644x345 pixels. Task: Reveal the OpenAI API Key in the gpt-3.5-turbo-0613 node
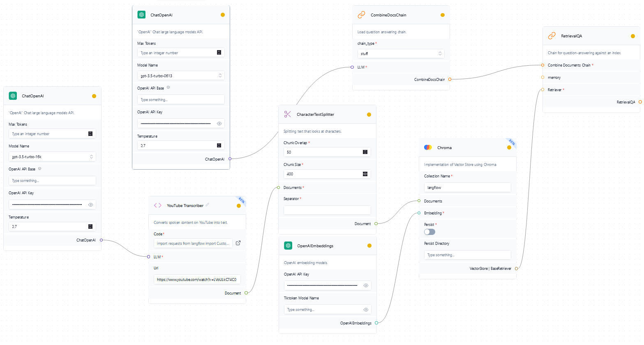(x=219, y=123)
